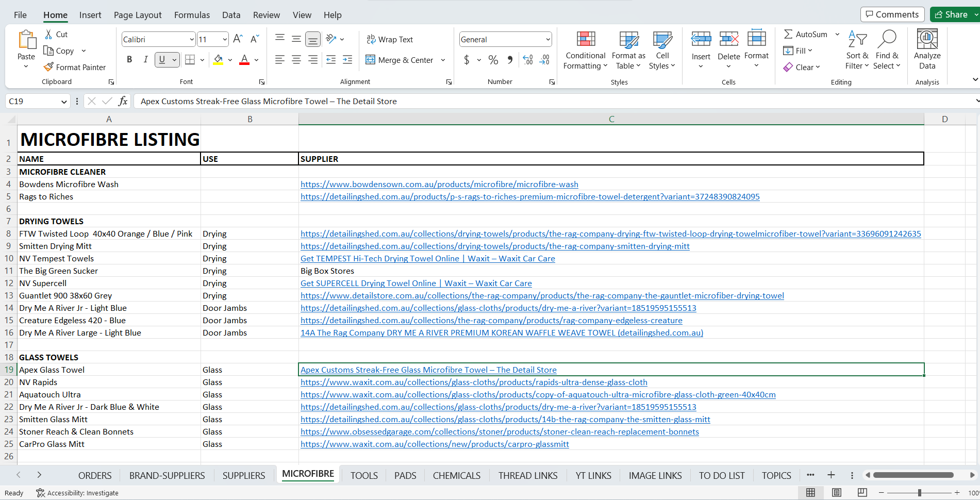The height and width of the screenshot is (500, 980).
Task: Click AutoSum button
Action: [x=805, y=34]
